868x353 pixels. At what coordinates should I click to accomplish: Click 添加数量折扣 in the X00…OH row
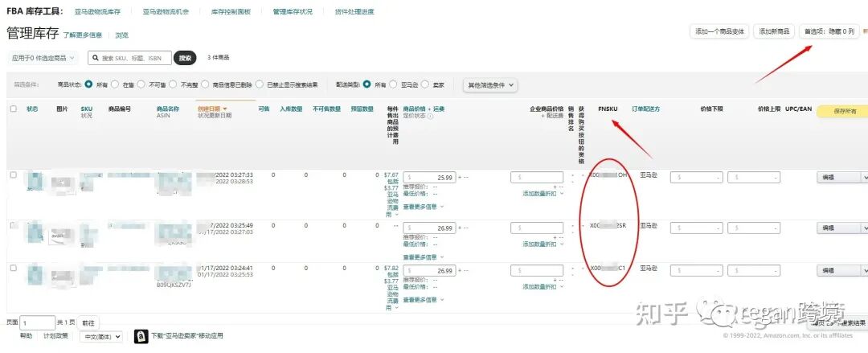(x=543, y=194)
